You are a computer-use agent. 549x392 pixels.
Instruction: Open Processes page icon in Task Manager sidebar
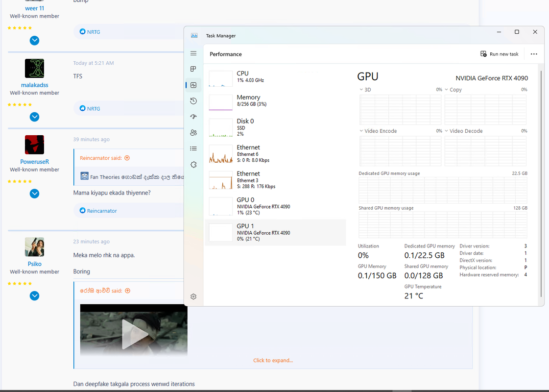pyautogui.click(x=193, y=69)
